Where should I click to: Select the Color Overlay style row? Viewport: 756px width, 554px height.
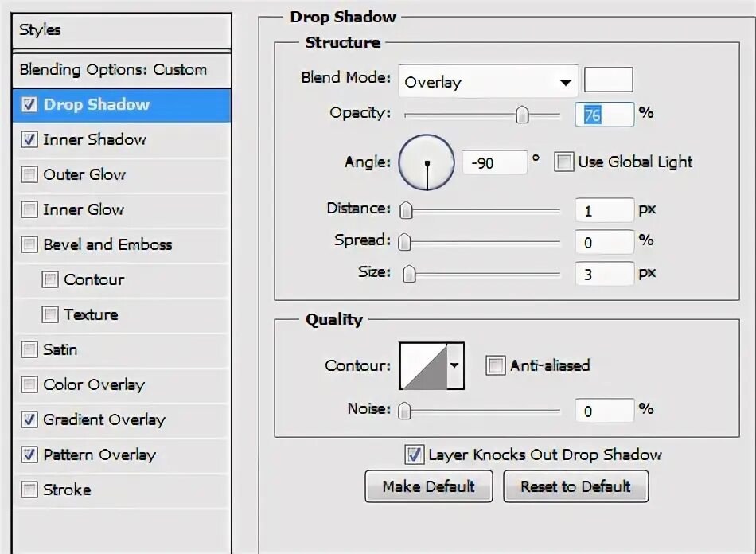(x=122, y=384)
